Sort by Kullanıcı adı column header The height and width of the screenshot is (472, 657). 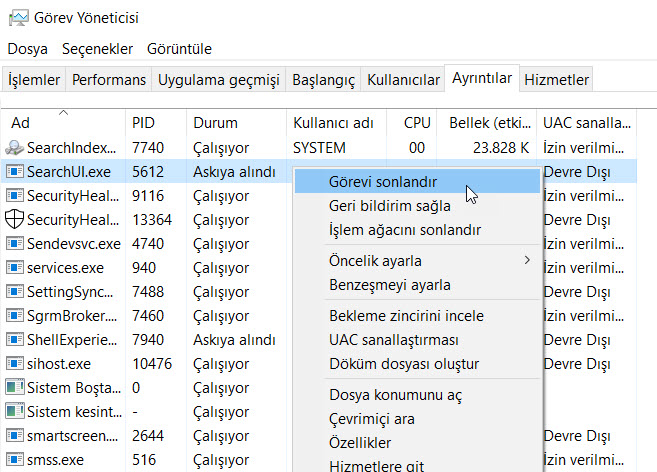(x=336, y=122)
